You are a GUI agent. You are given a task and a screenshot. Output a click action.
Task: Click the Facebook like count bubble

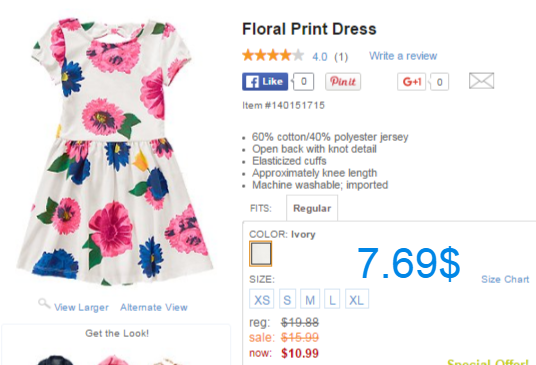click(x=303, y=82)
